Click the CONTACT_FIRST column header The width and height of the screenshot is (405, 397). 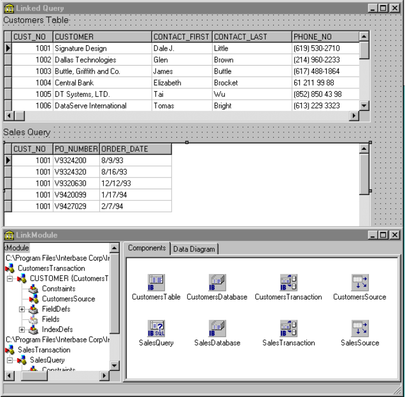[182, 36]
